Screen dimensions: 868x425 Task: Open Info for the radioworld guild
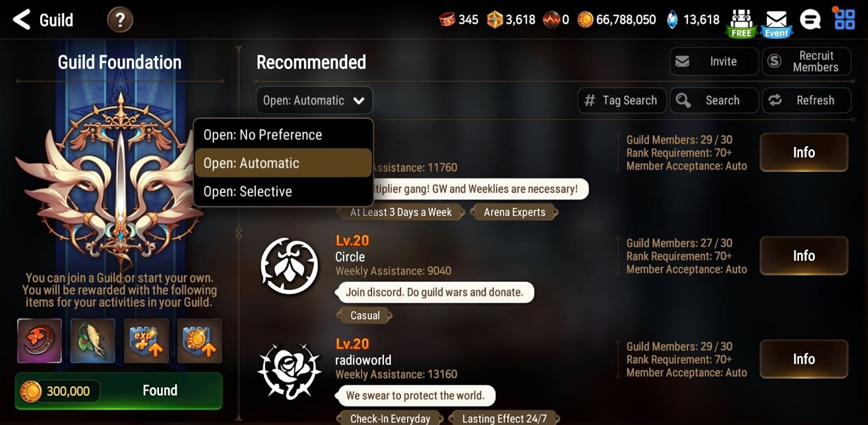[803, 359]
